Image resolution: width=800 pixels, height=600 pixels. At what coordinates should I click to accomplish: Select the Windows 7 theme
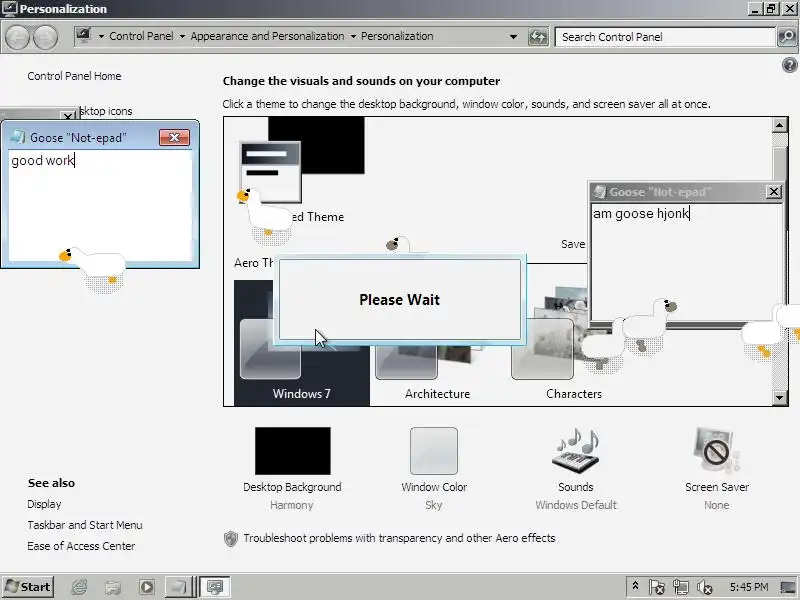(x=302, y=343)
